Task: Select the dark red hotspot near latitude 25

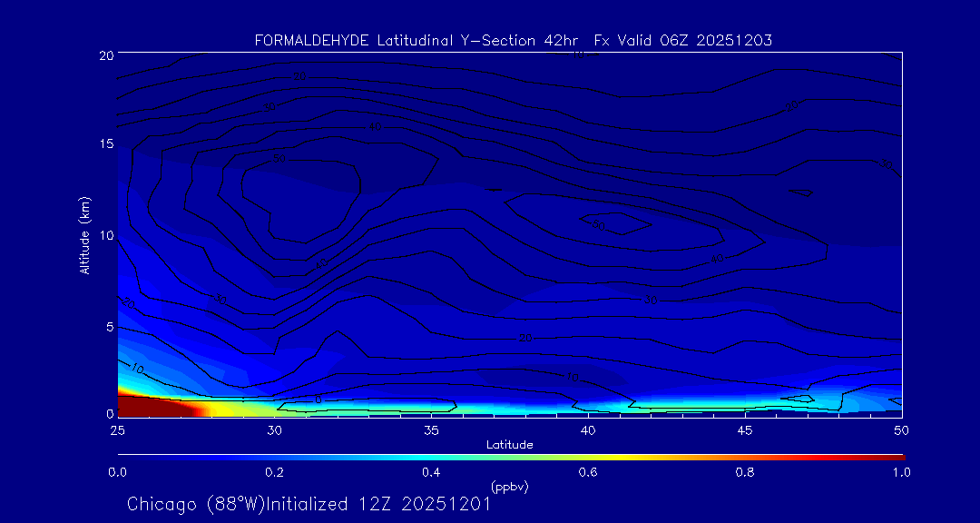Action: tap(150, 405)
